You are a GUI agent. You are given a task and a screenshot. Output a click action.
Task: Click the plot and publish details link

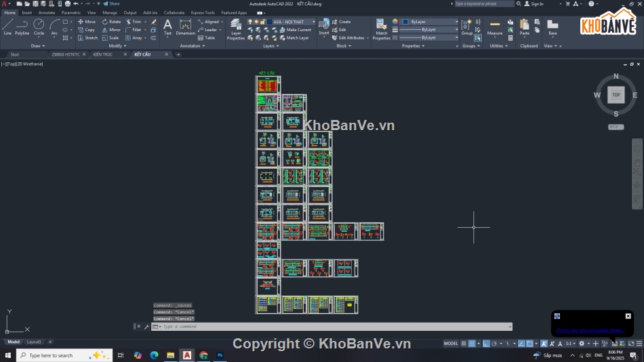(590, 331)
